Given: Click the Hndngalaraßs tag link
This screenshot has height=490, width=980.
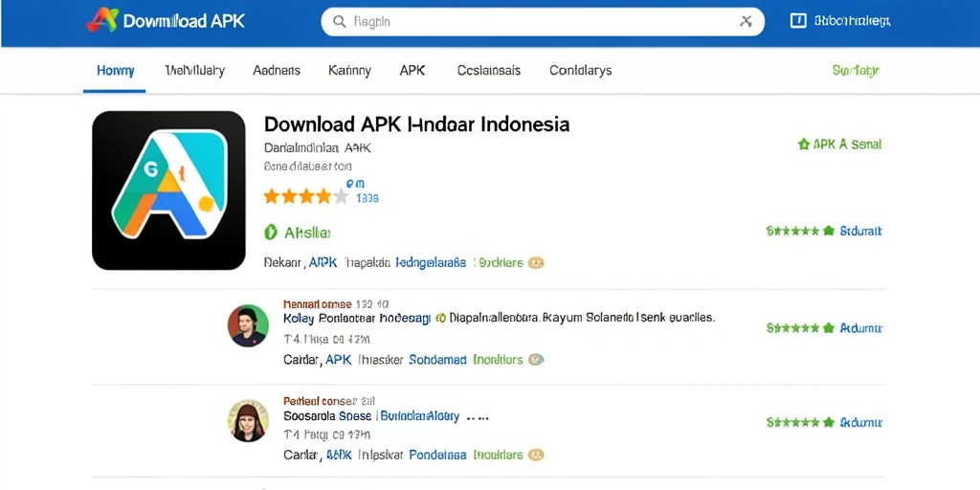Looking at the screenshot, I should [431, 263].
